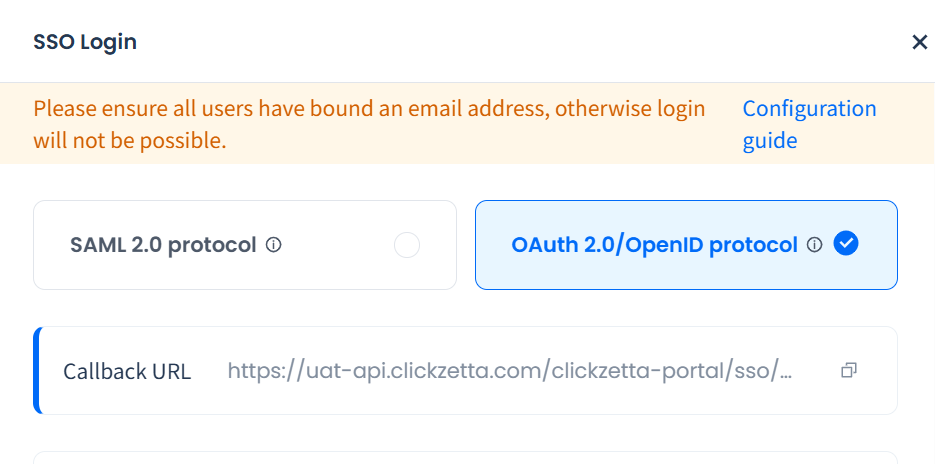Select the SAML 2.0 radio circle
Image resolution: width=935 pixels, height=464 pixels.
(x=407, y=245)
